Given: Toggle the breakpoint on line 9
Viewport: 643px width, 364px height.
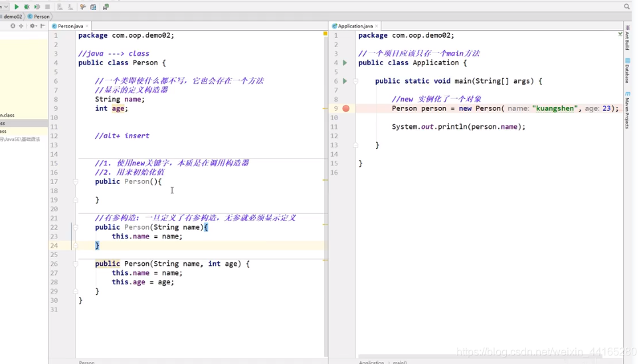Looking at the screenshot, I should [x=346, y=109].
